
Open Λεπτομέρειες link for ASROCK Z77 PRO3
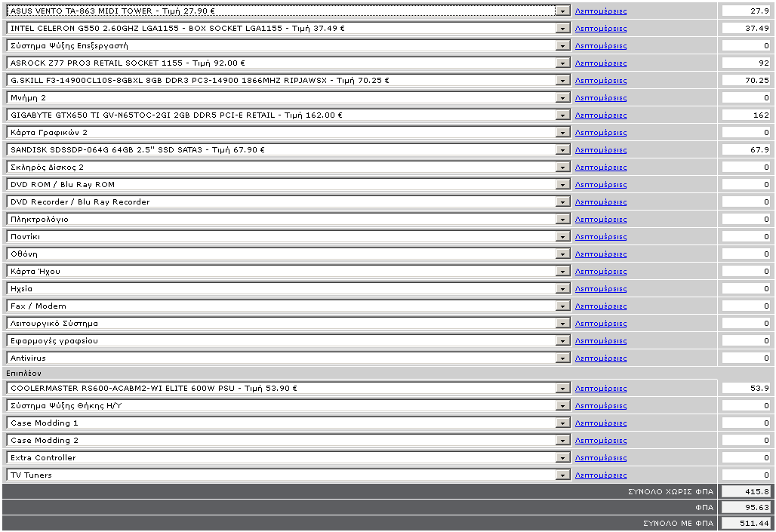(601, 63)
